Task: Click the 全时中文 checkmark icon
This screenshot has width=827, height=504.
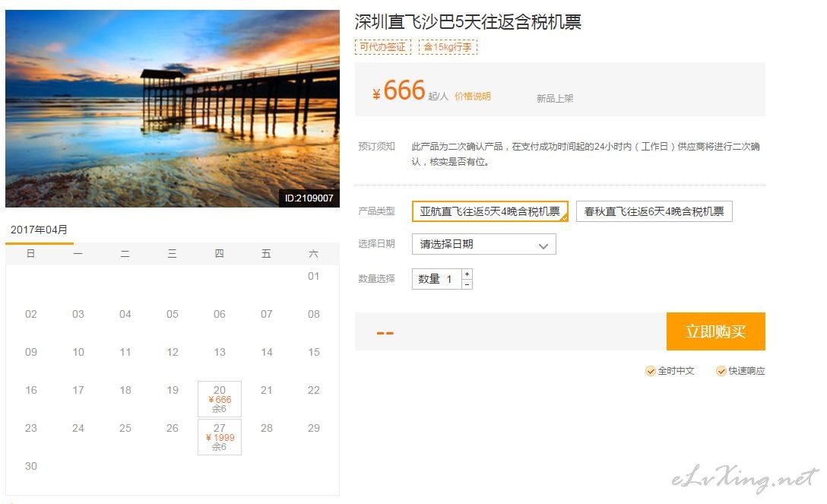Action: coord(651,371)
